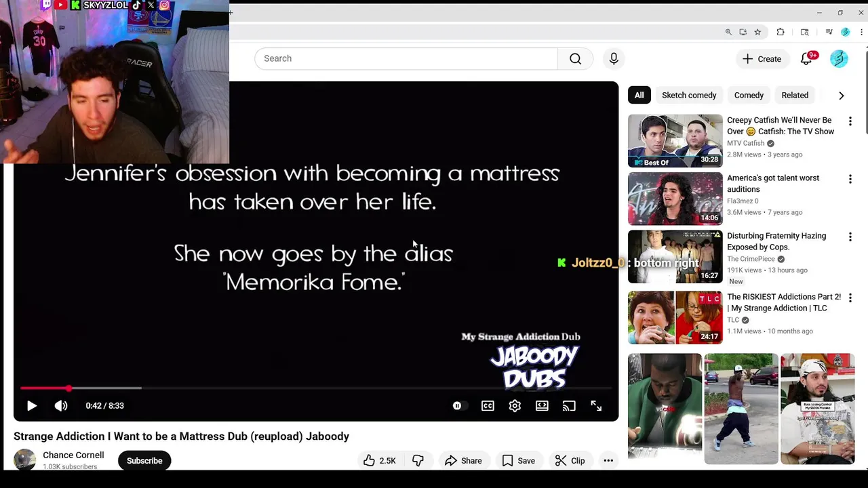
Task: Open the player settings gear
Action: [515, 405]
